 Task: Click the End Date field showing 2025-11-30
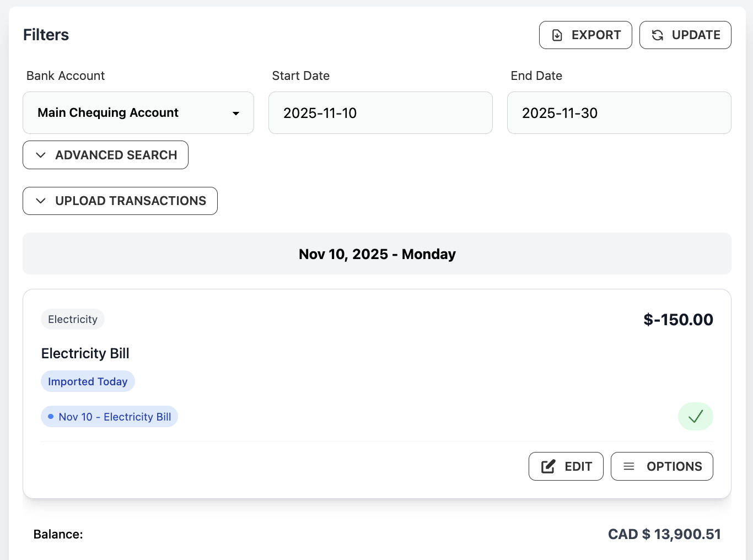(x=618, y=112)
